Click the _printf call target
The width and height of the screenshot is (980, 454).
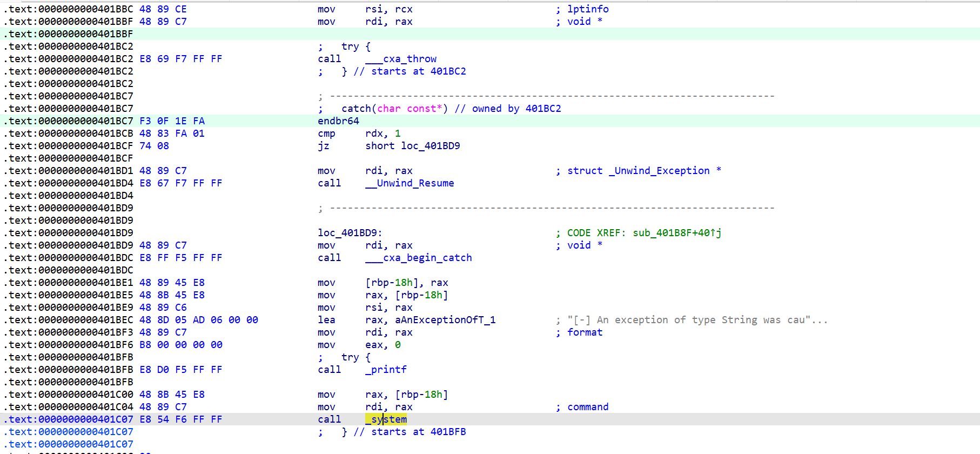coord(386,370)
